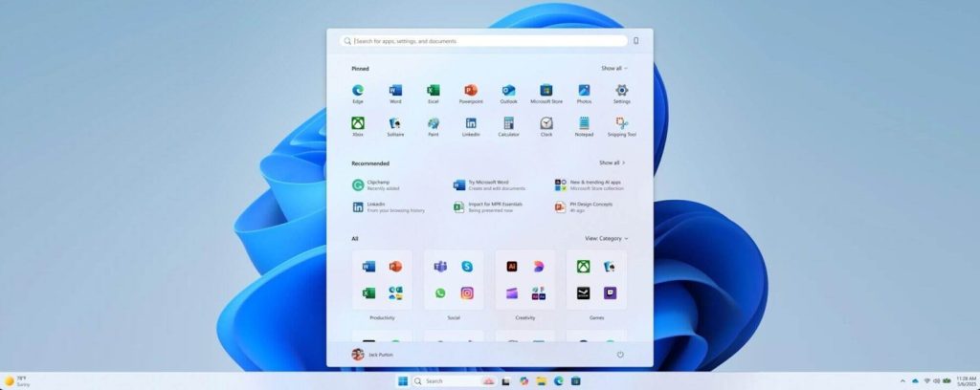
Task: Click the OneDrive cloud tray icon
Action: click(916, 380)
